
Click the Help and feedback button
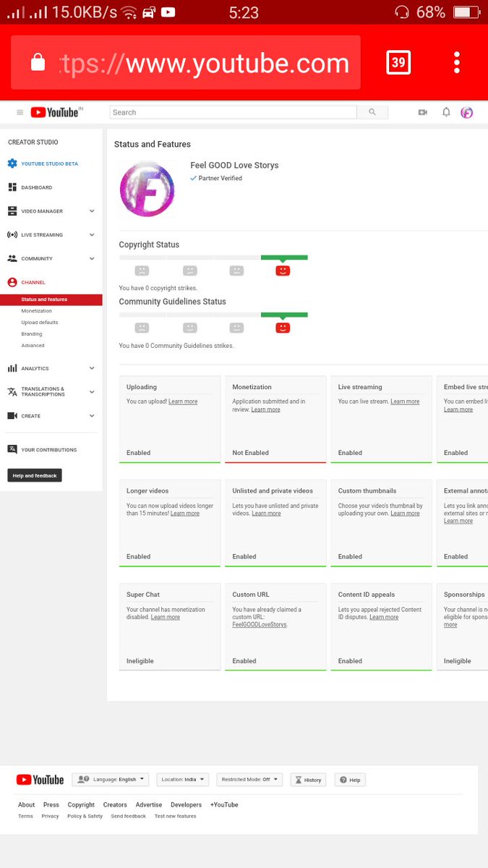coord(35,475)
